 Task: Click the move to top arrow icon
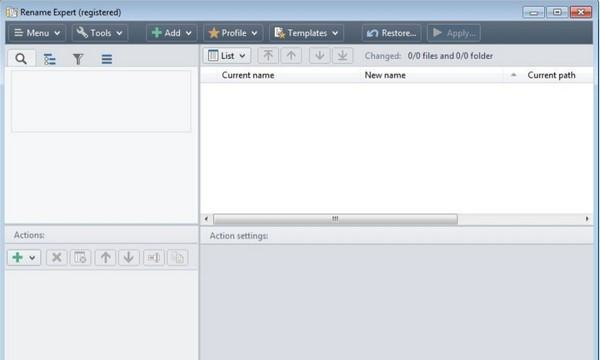pos(268,56)
